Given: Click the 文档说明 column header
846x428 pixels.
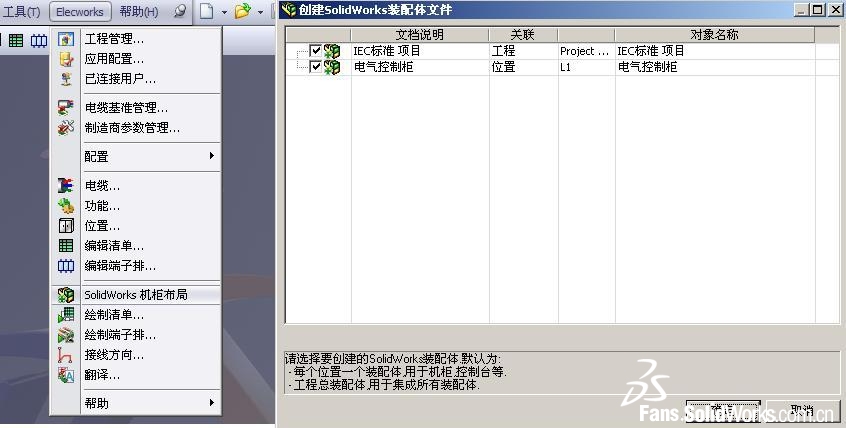Looking at the screenshot, I should tap(420, 35).
